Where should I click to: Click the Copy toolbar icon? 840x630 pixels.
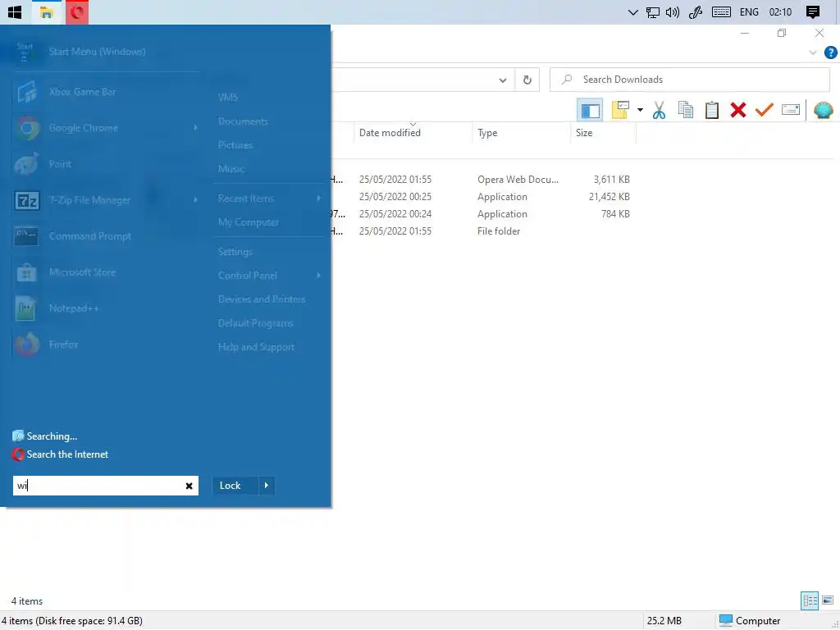point(685,111)
